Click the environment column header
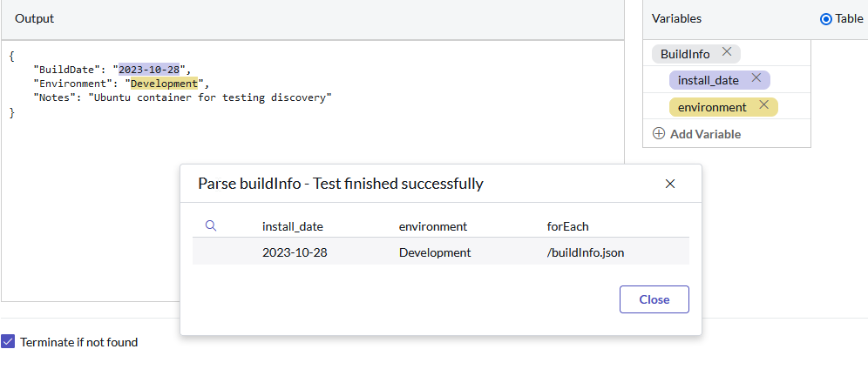 tap(433, 226)
